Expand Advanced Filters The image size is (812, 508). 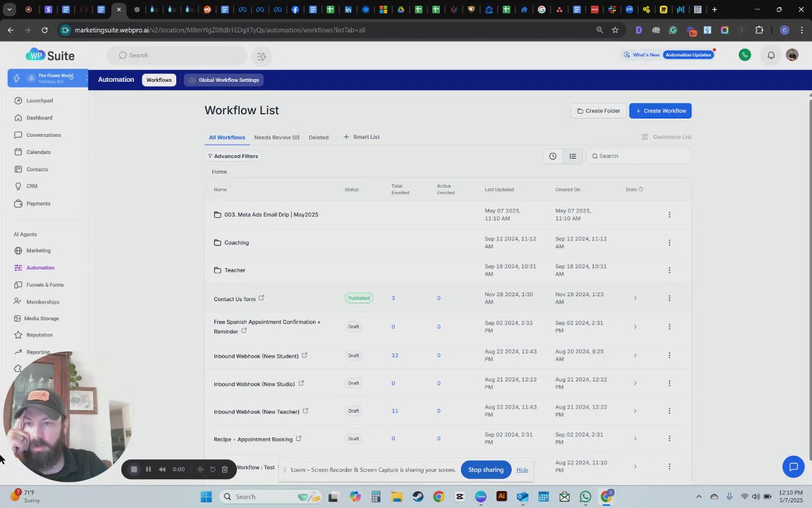[x=233, y=156]
